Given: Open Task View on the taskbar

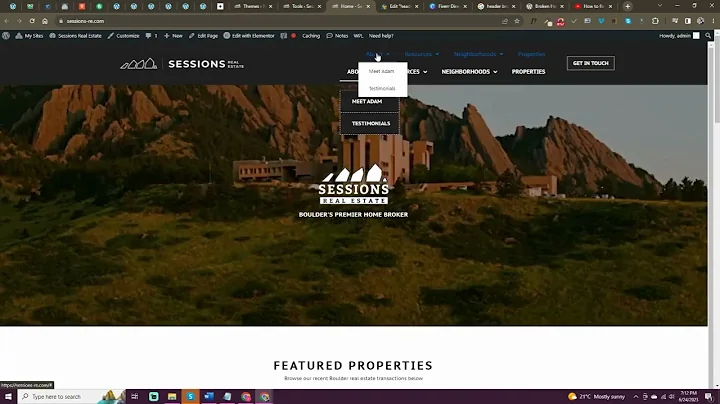Looking at the screenshot, I should tap(135, 397).
